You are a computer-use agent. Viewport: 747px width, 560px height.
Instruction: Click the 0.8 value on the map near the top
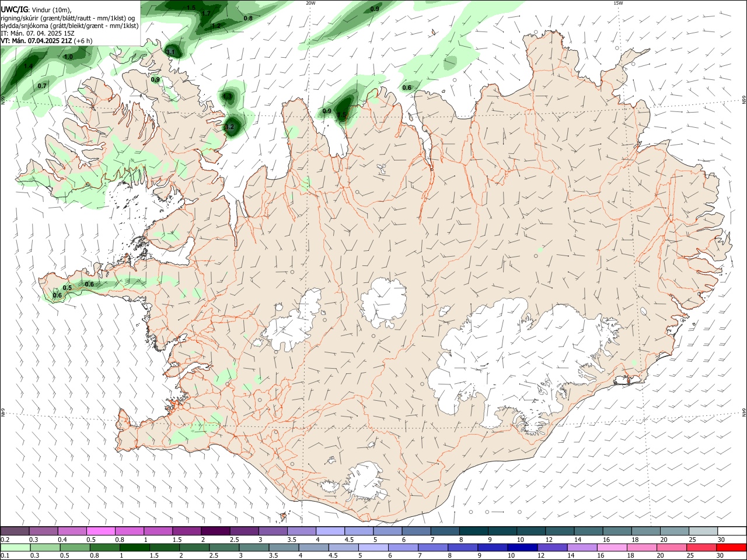tap(248, 18)
